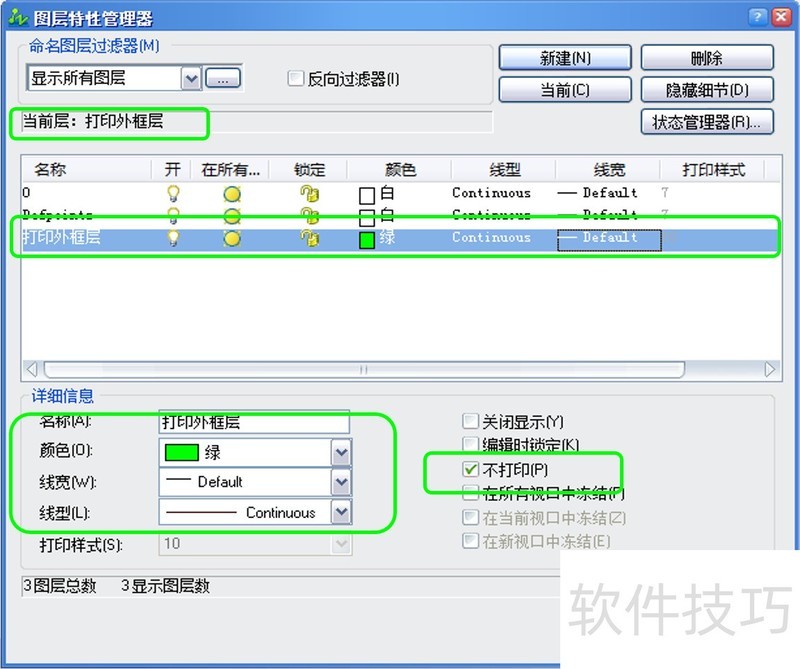This screenshot has width=800, height=669.
Task: Click the green color swatch of 打印外框层
Action: (x=367, y=240)
